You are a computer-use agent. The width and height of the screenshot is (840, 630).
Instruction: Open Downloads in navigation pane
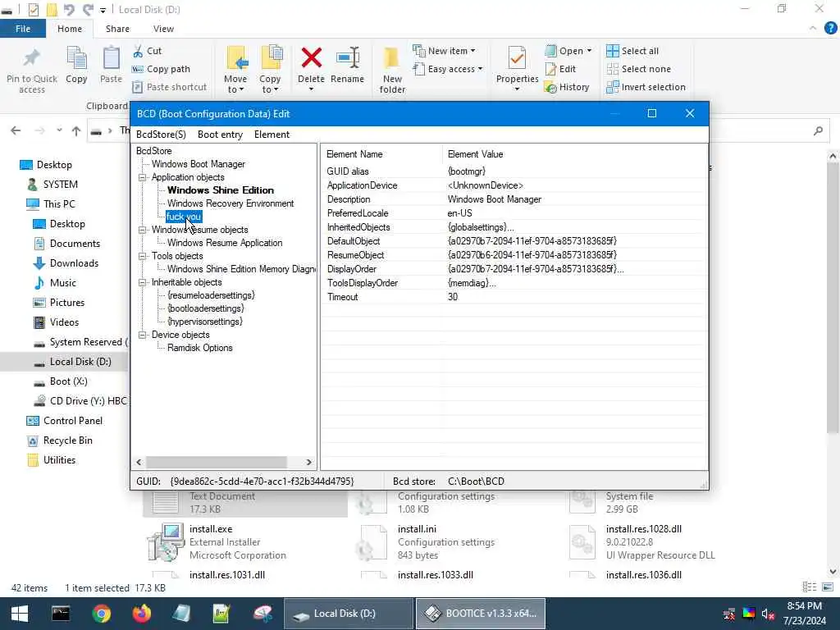click(x=74, y=263)
